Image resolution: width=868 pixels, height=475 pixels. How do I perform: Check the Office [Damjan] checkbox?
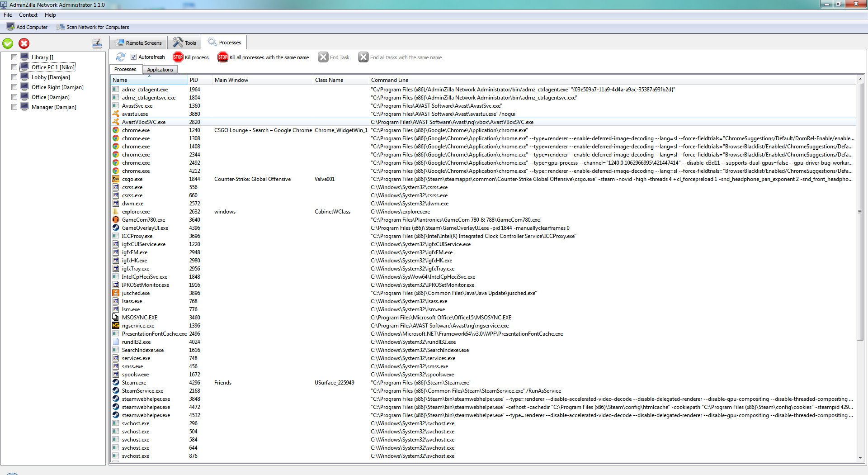(x=14, y=97)
